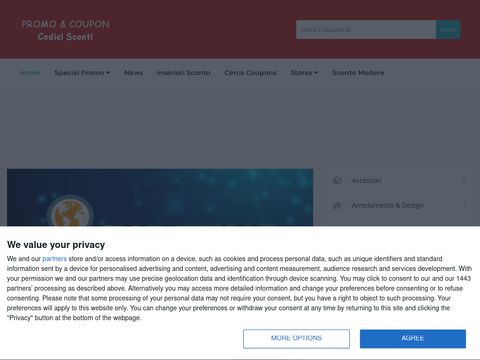
Task: Open the Home menu item
Action: tap(30, 73)
